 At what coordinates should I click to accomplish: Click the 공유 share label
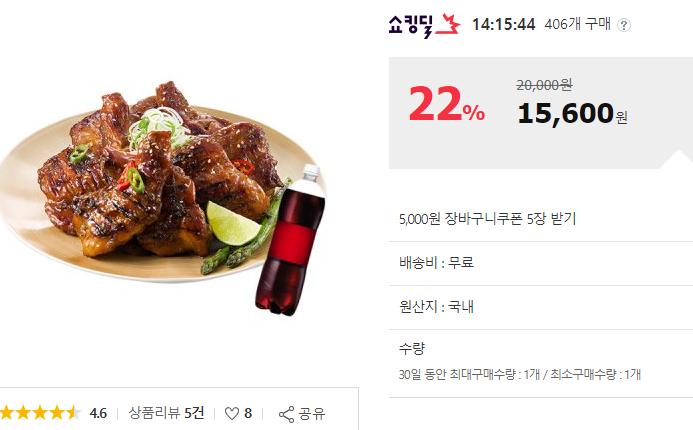[x=312, y=414]
